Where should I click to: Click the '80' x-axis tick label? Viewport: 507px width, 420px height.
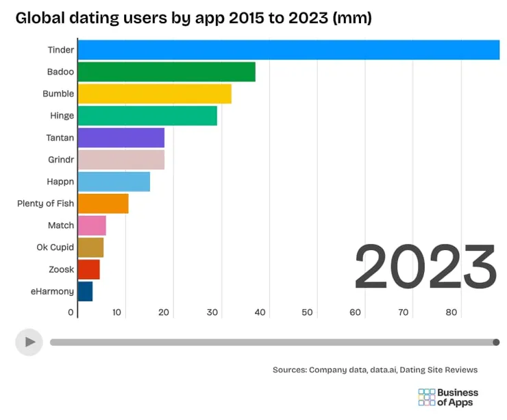pos(452,312)
